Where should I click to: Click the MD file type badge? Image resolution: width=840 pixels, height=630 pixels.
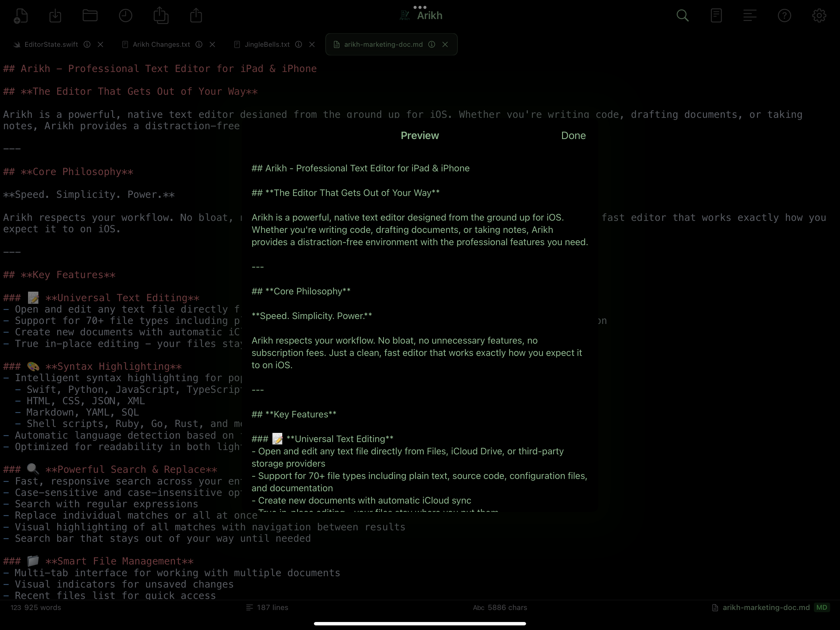tap(821, 607)
